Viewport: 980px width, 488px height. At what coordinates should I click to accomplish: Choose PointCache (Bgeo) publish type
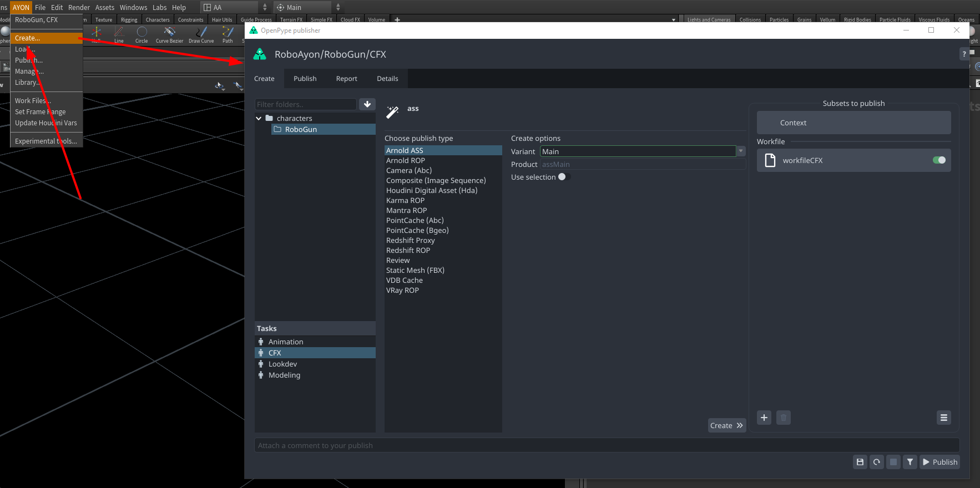point(443,230)
